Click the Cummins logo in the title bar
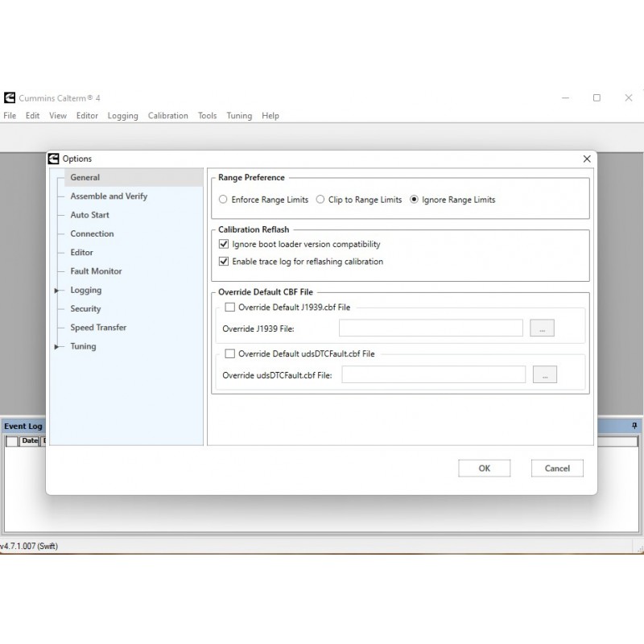 point(10,97)
